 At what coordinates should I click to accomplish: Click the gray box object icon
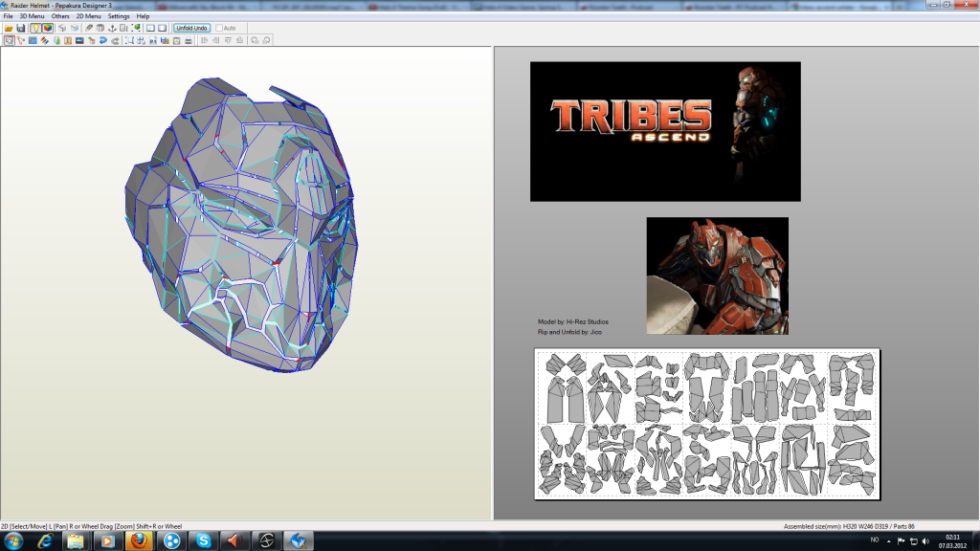(x=100, y=28)
